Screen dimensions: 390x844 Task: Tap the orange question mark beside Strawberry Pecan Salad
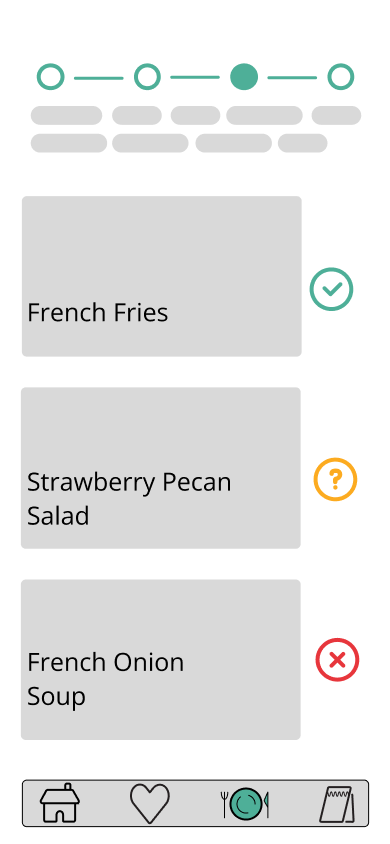(x=335, y=480)
